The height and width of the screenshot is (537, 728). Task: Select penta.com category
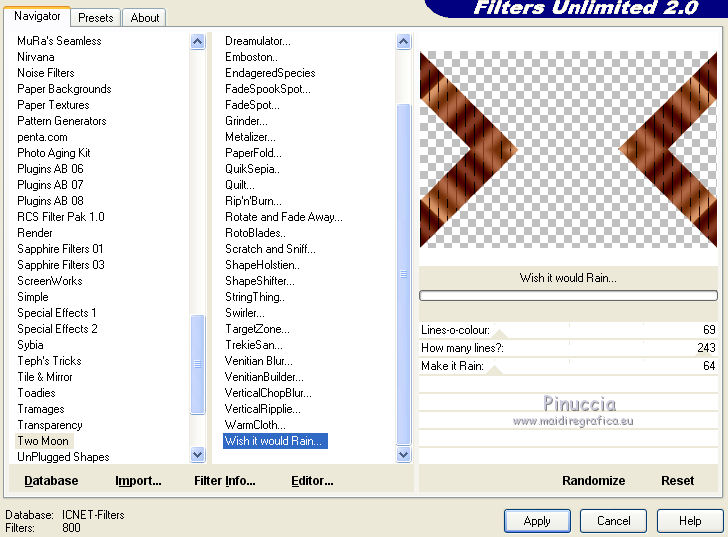[x=42, y=137]
